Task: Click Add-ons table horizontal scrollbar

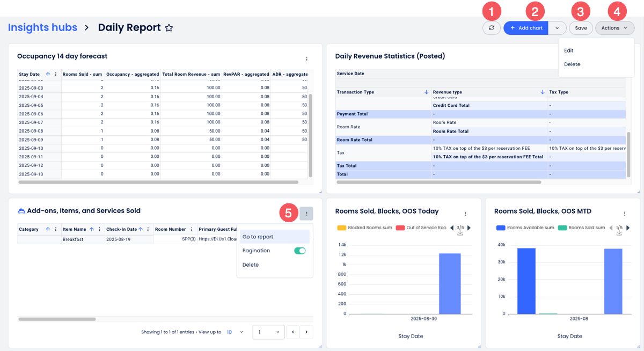Action: (57, 319)
